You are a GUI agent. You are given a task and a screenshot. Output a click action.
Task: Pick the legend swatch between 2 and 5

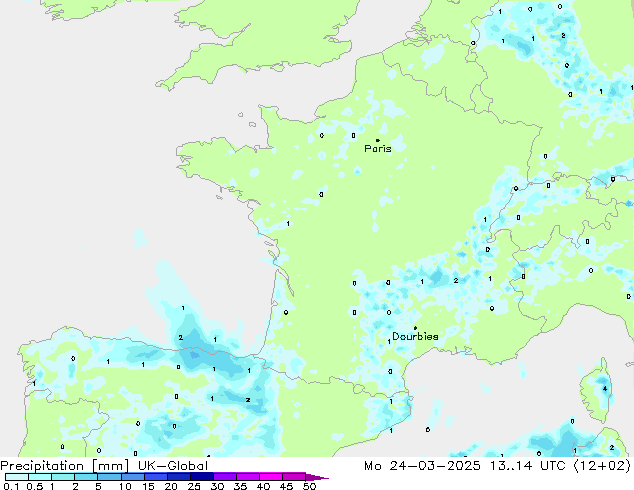[86, 477]
